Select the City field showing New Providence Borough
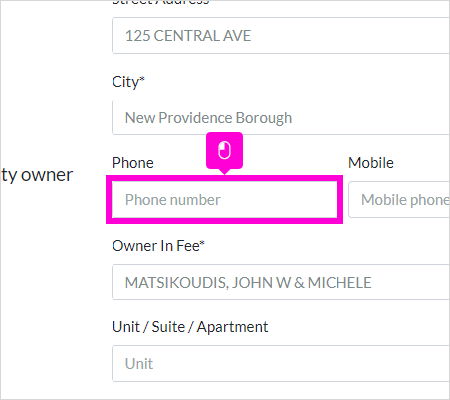This screenshot has height=400, width=450. (281, 117)
